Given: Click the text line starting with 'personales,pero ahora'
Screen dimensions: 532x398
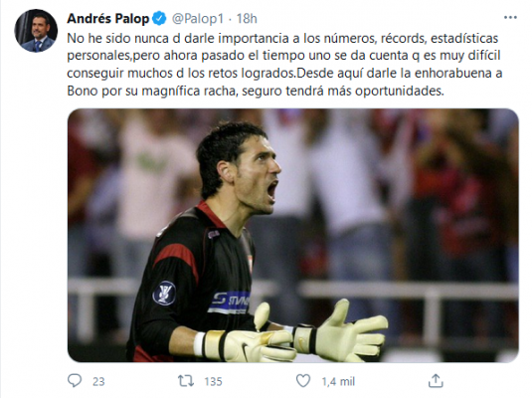Looking at the screenshot, I should (283, 56).
